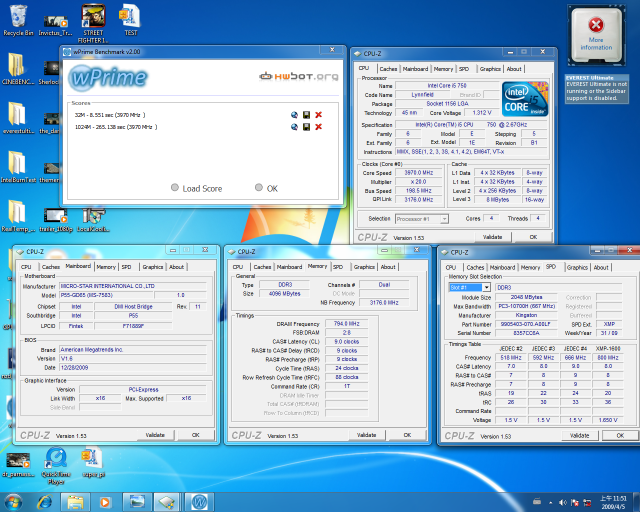Open the CINEBENCH folder icon

(17, 68)
